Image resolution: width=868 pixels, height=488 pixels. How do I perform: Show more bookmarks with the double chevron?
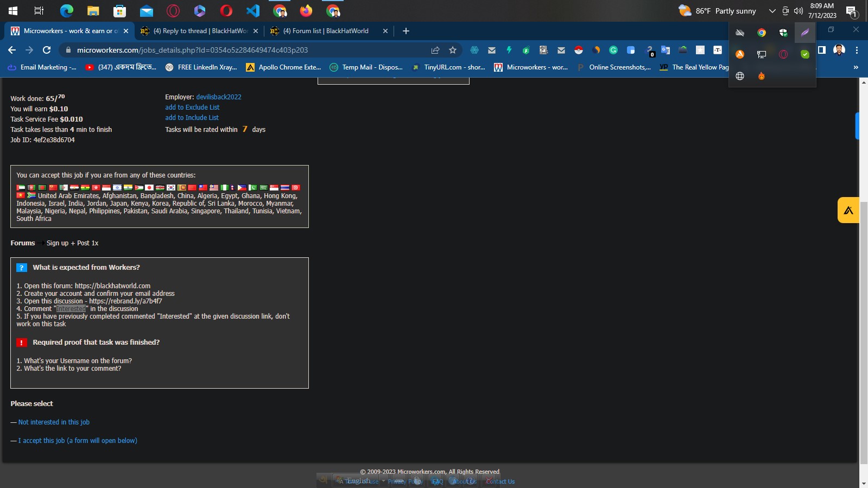856,67
